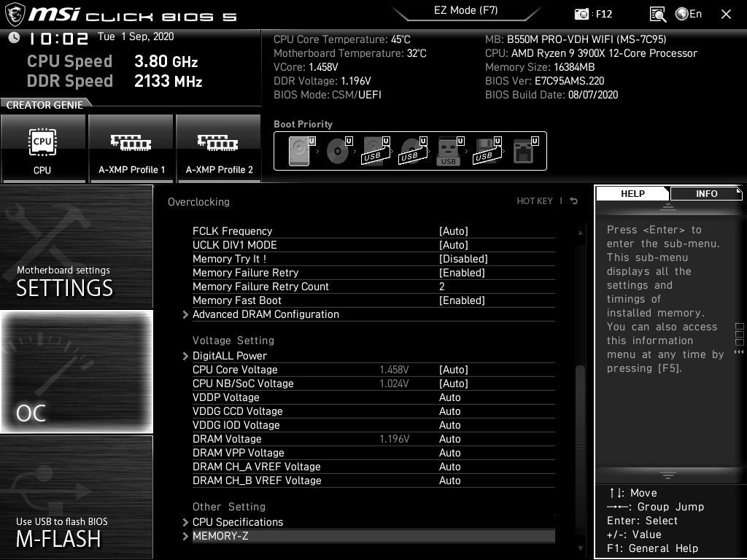
Task: Open the OC overclocking section
Action: click(x=76, y=372)
